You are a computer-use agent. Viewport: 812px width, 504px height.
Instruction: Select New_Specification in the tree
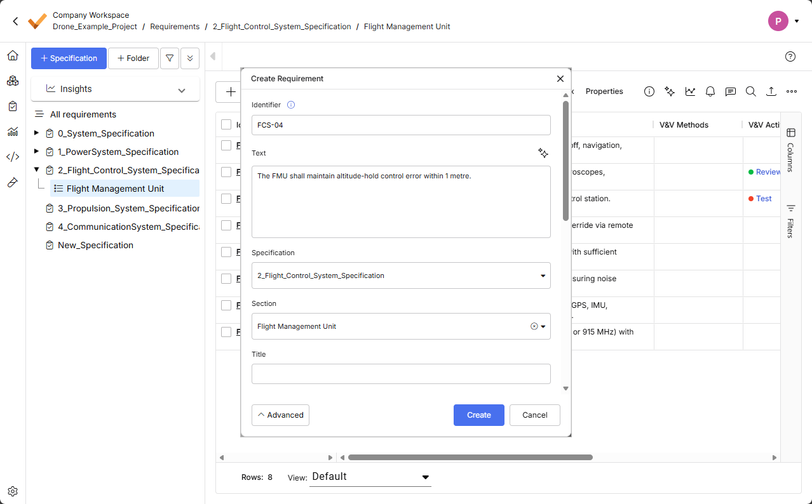[x=95, y=245]
